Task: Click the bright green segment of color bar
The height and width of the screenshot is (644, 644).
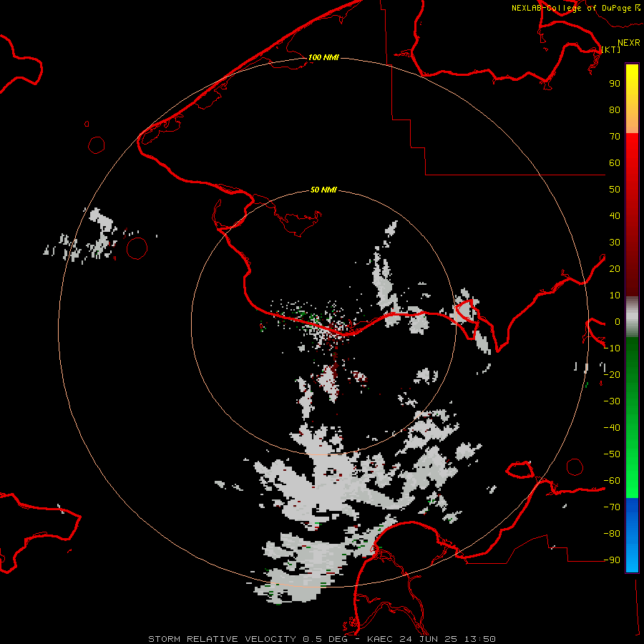Action: [632, 417]
